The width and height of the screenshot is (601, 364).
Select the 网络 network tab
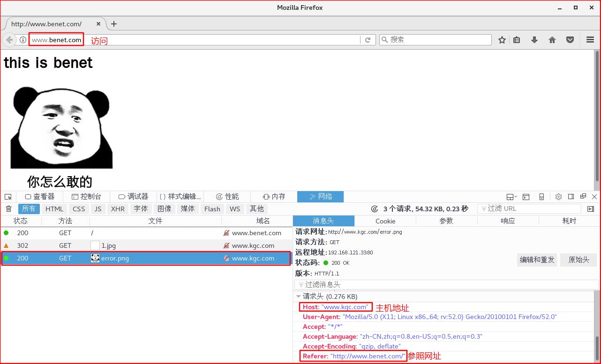[x=321, y=197]
